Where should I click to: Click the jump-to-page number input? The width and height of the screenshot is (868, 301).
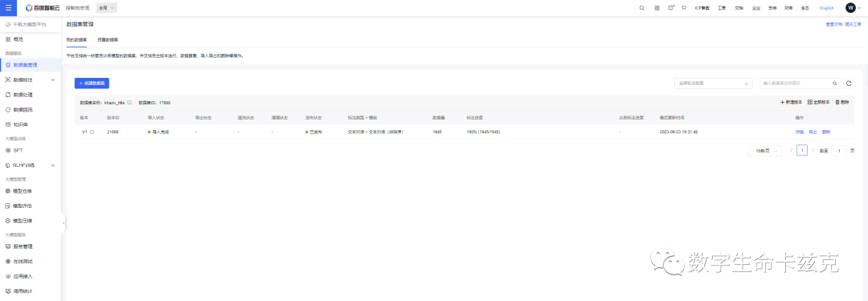[x=838, y=151]
